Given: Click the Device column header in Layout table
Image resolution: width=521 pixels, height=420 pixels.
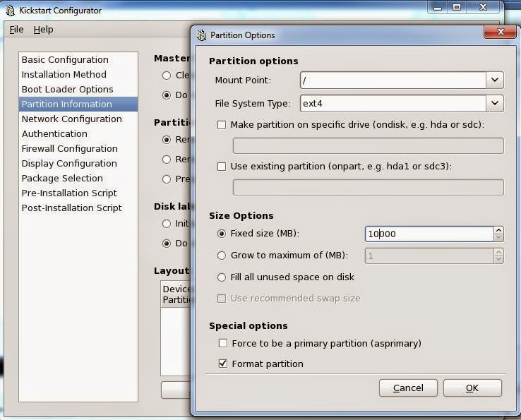Looking at the screenshot, I should (x=176, y=294).
